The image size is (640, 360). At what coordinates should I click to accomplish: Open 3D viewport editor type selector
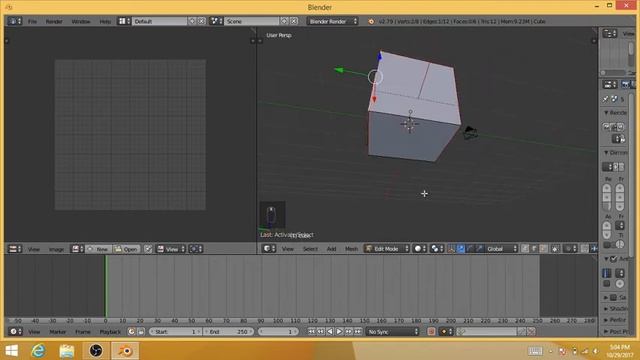[x=269, y=249]
